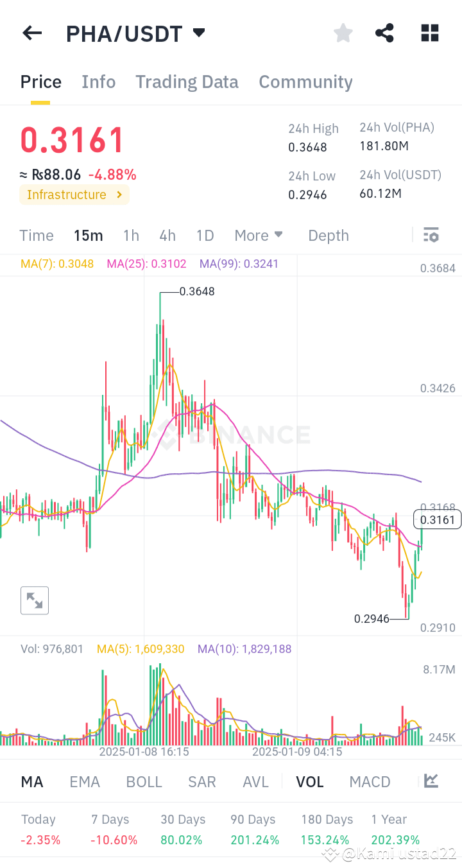Screen dimensions: 462x868
Task: Expand the More timeframe dropdown
Action: 259,236
